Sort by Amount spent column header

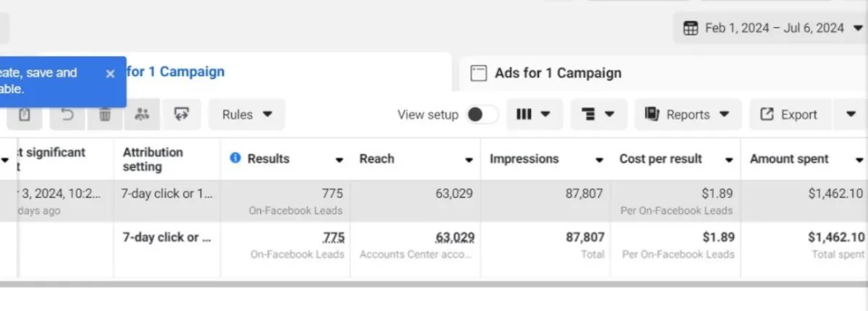tap(789, 159)
